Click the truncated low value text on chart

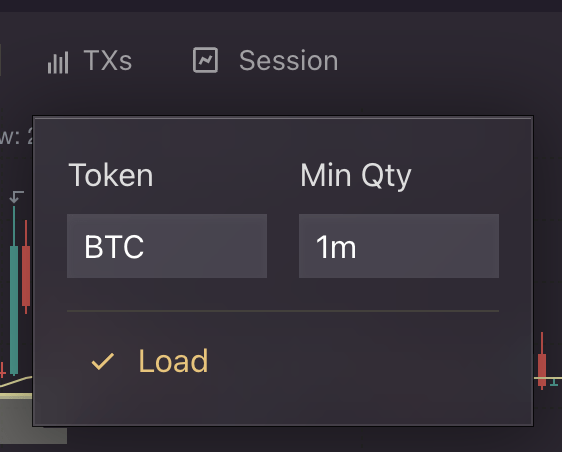coord(16,136)
